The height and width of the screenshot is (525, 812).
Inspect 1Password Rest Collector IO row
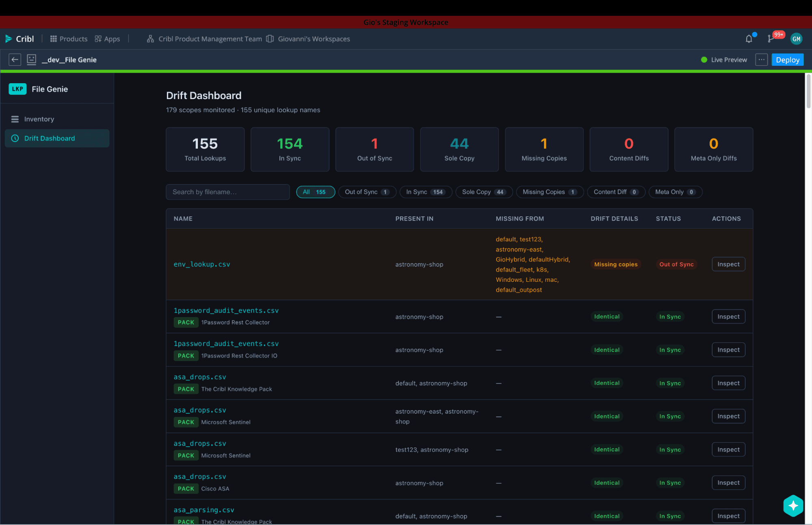[728, 350]
